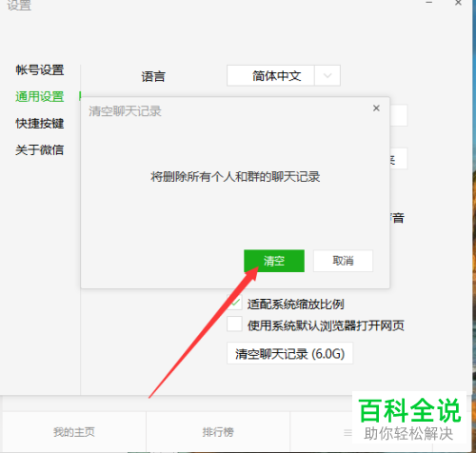
Task: Expand the 简体中文 language dropdown
Action: tap(284, 75)
